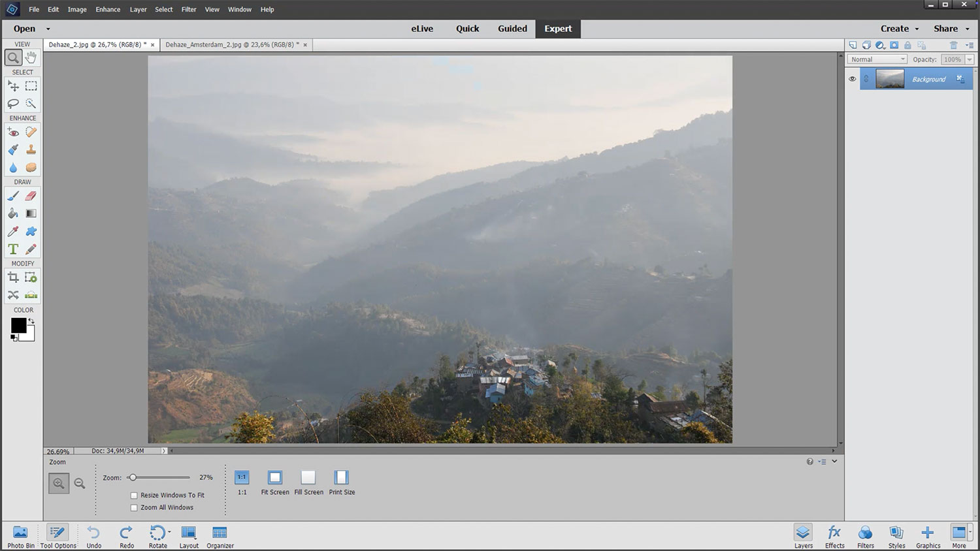The image size is (980, 551).
Task: Select the Hand tool
Action: pyautogui.click(x=31, y=58)
